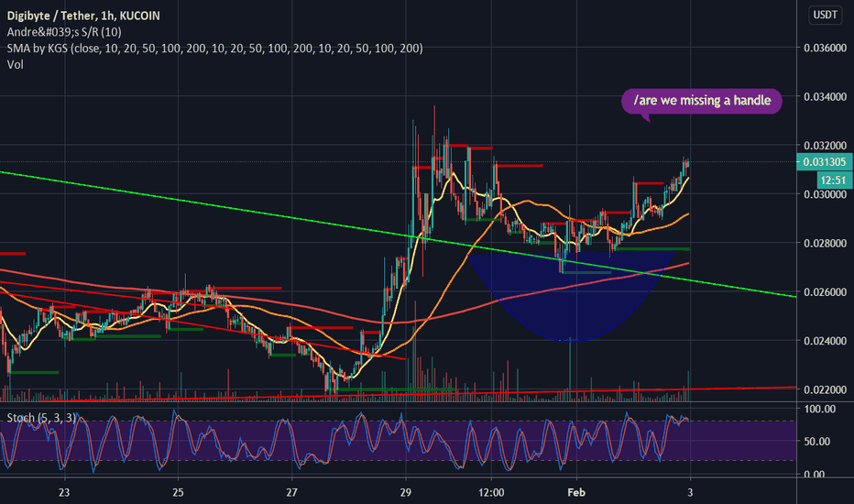Viewport: 854px width, 504px height.
Task: Click the 0.034000 price axis label
Action: (825, 97)
